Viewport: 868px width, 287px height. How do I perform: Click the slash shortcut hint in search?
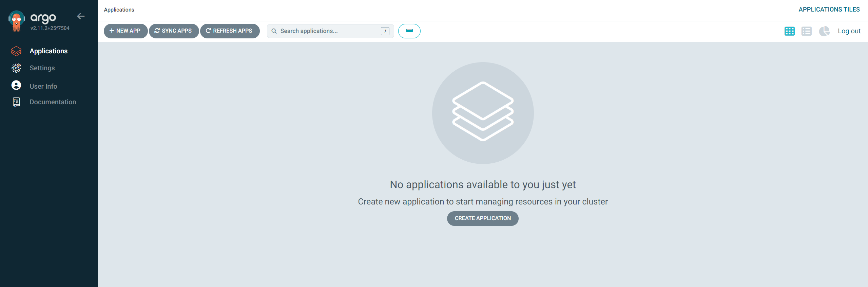coord(385,31)
